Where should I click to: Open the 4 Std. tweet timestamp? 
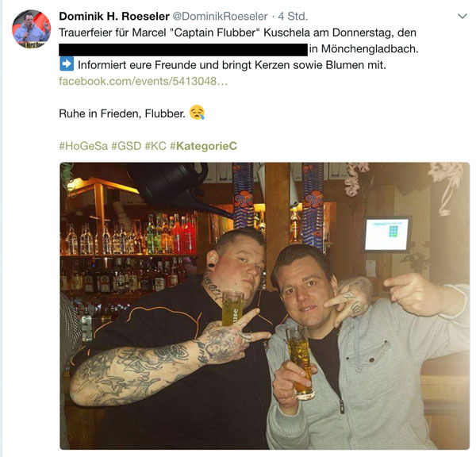point(293,16)
